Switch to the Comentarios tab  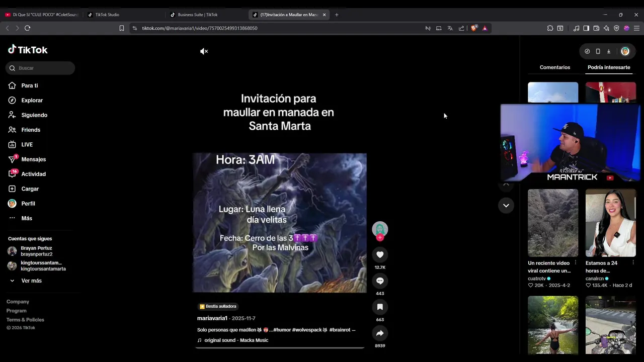click(x=555, y=67)
